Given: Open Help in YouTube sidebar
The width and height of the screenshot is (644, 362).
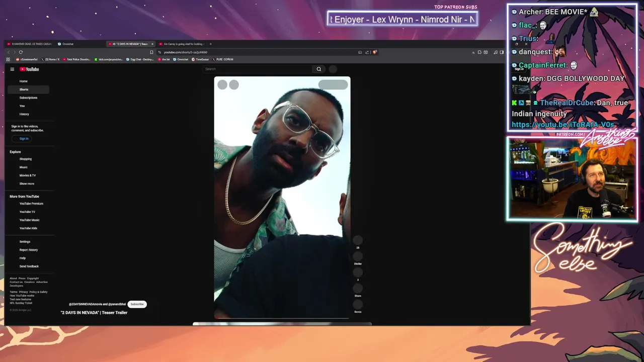Looking at the screenshot, I should [23, 258].
